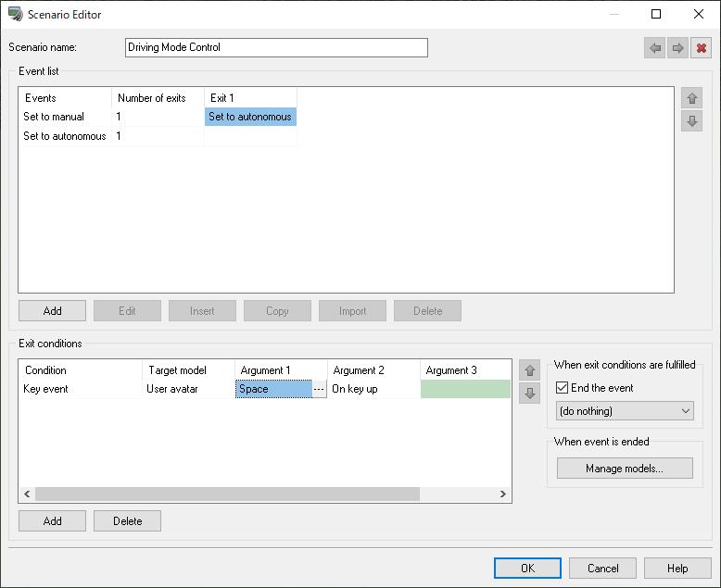This screenshot has width=721, height=588.
Task: Click the Insert button
Action: (x=202, y=311)
